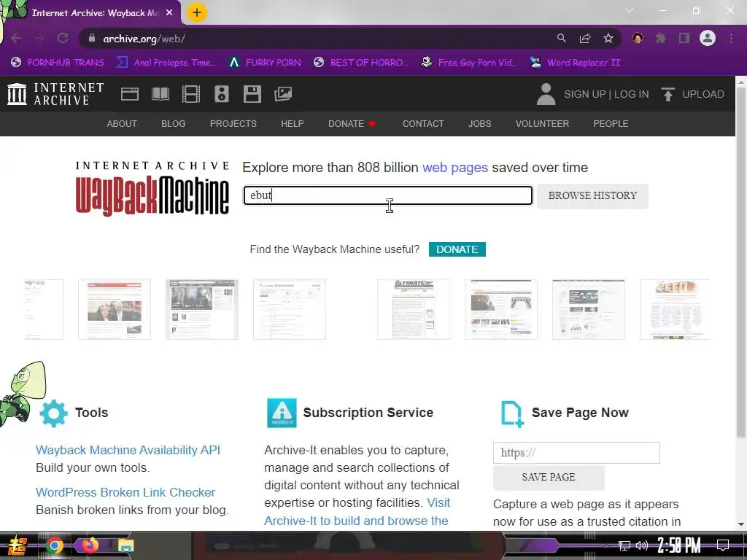Open the Chrome profile avatar menu
This screenshot has height=560, width=747.
(708, 38)
